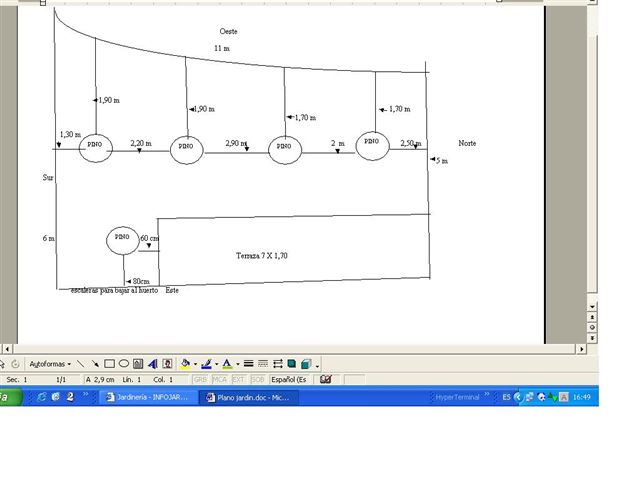Pick the Rectangle shape tool
This screenshot has width=640, height=480.
[109, 364]
